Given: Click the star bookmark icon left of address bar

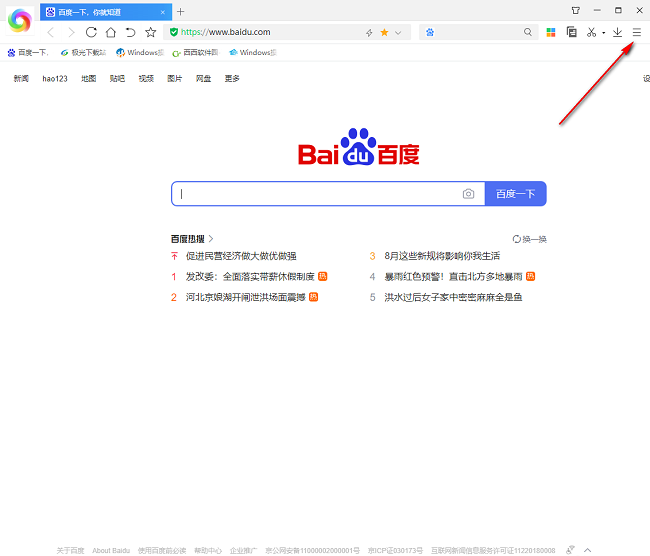Looking at the screenshot, I should click(150, 32).
